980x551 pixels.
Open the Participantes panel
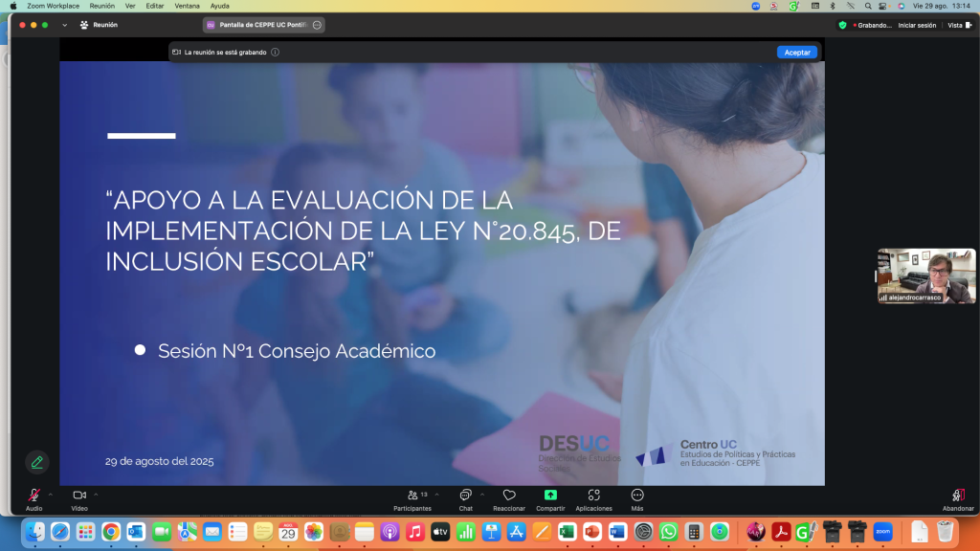(412, 499)
